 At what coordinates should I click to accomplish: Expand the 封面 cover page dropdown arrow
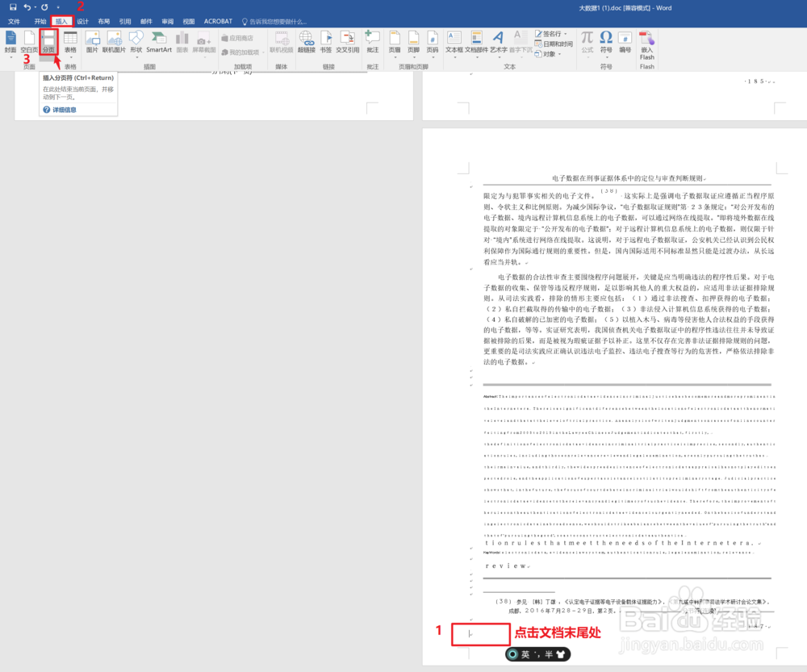tap(10, 57)
